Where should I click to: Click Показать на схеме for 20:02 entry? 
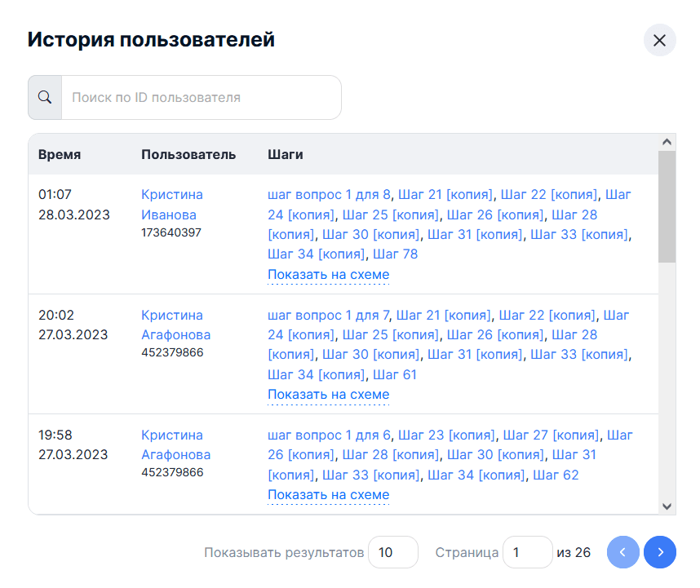[328, 395]
